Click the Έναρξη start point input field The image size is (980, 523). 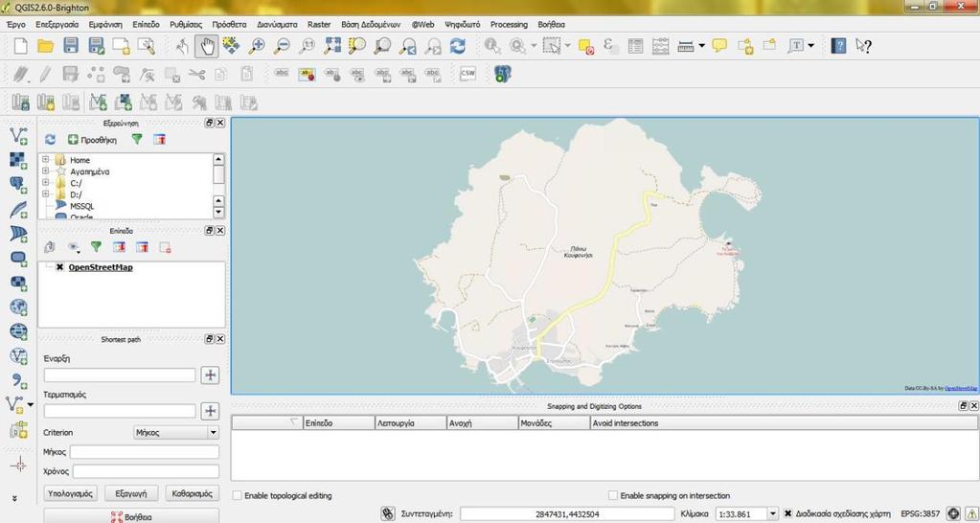[120, 375]
